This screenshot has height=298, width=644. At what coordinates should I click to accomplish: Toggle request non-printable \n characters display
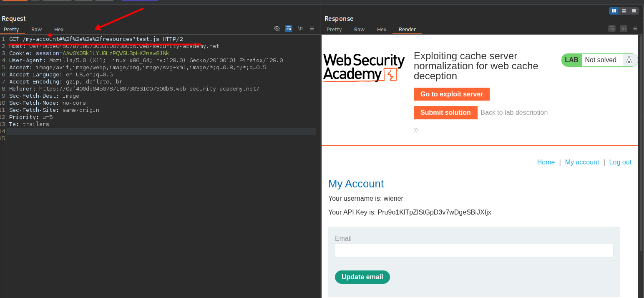pyautogui.click(x=300, y=28)
